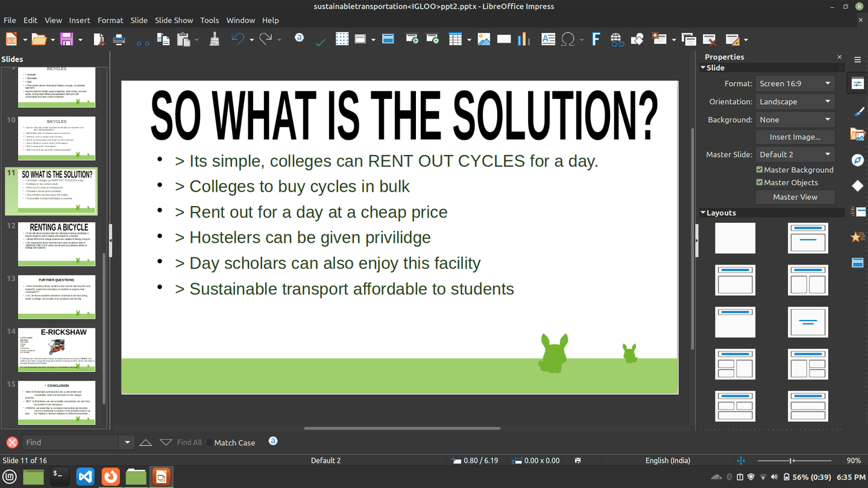
Task: Click the Find All button
Action: [x=189, y=443]
